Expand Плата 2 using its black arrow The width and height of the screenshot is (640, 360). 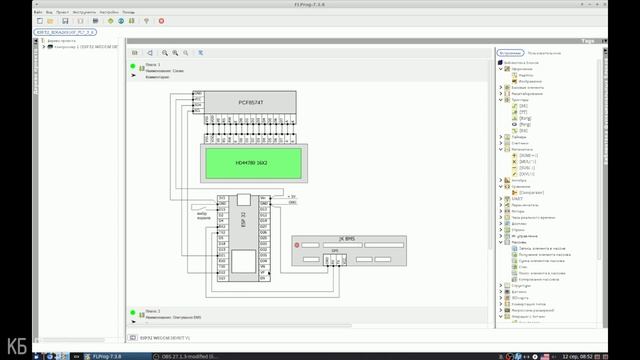pos(133,322)
